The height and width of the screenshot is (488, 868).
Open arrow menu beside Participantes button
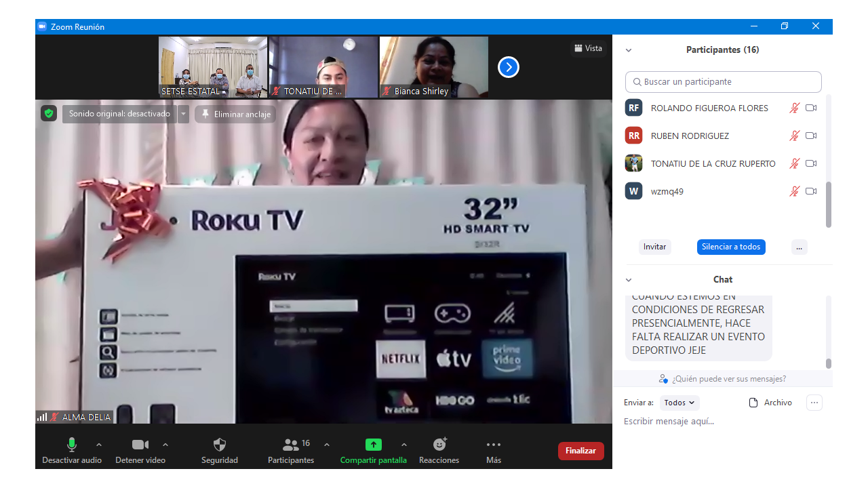pos(327,445)
